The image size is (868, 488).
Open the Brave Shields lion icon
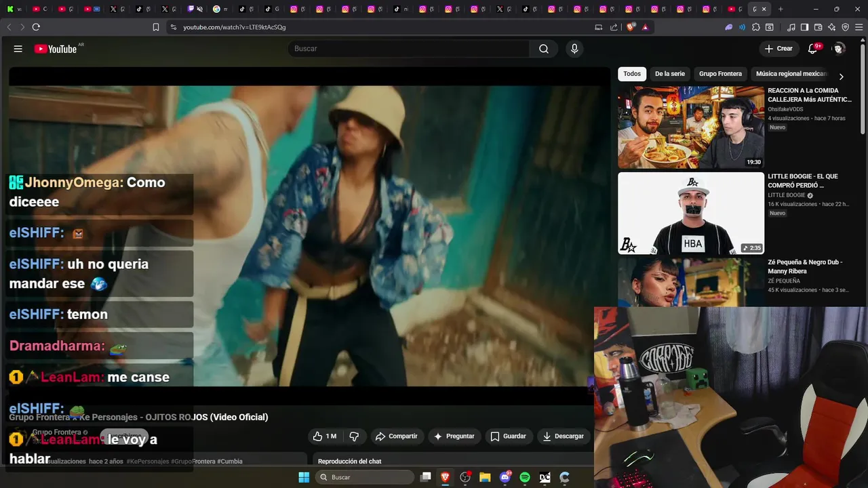pos(631,27)
